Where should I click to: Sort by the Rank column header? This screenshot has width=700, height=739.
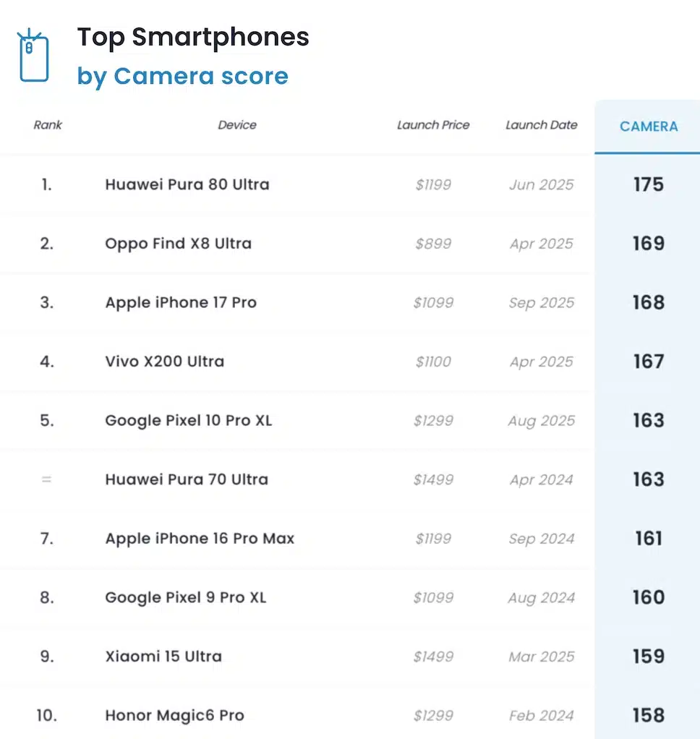tap(48, 125)
